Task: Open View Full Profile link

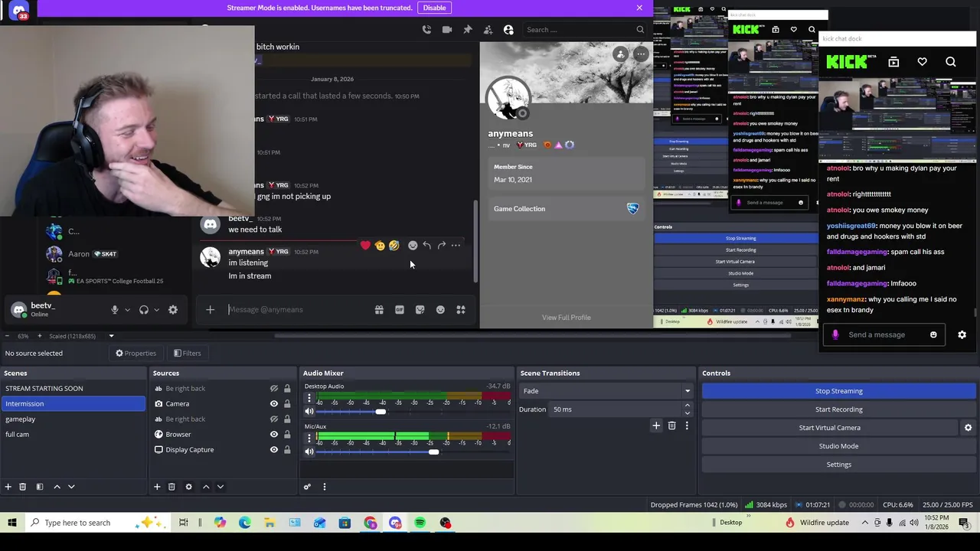Action: pyautogui.click(x=566, y=318)
